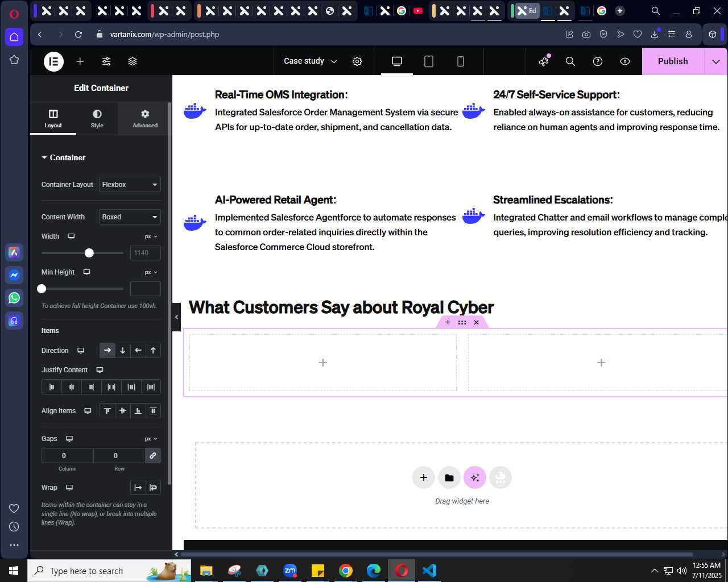Set Direction to row-reversed left arrow
This screenshot has width=728, height=582.
[138, 351]
